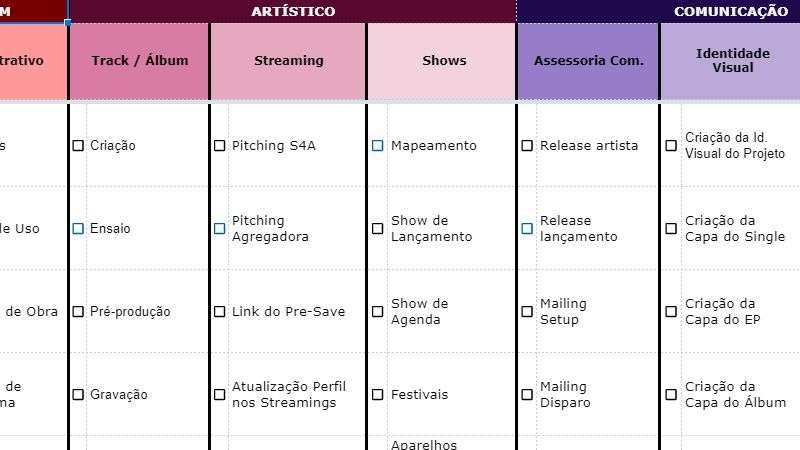Viewport: 800px width, 450px height.
Task: Mark the Festivais checkbox
Action: 378,395
